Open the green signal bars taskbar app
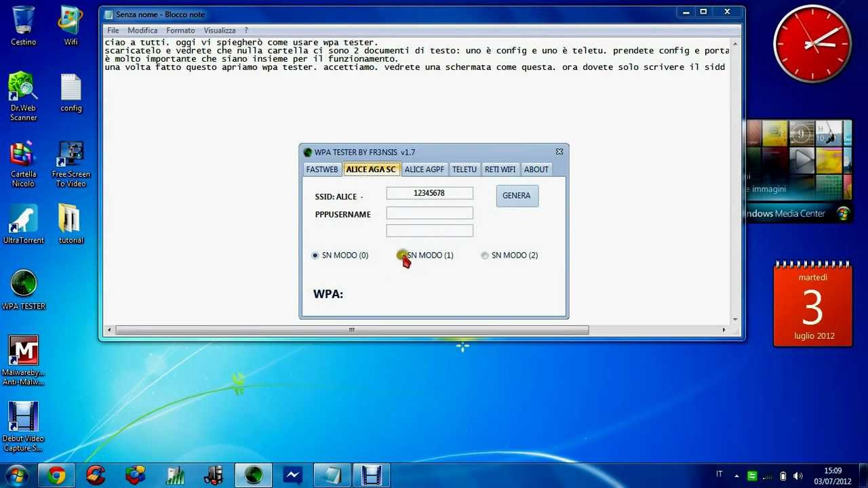The height and width of the screenshot is (488, 868). tap(175, 475)
